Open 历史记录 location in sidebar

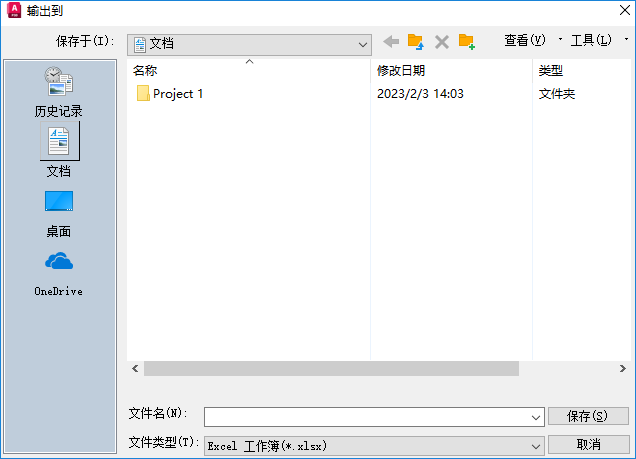click(59, 92)
